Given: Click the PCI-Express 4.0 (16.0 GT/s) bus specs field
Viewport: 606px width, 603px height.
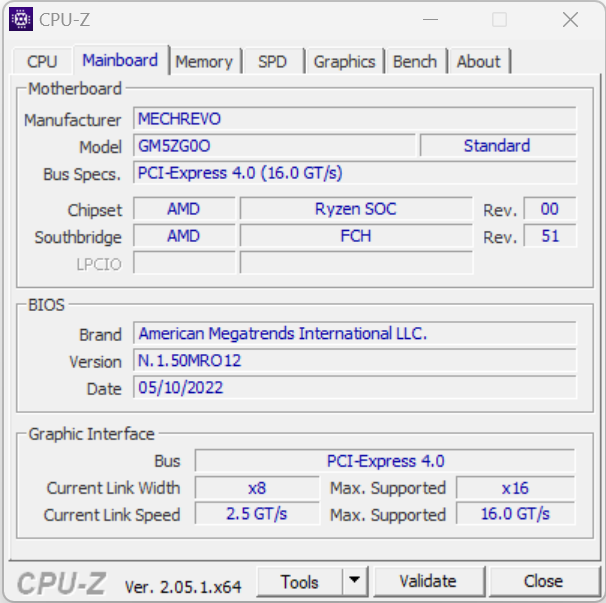Looking at the screenshot, I should (x=354, y=173).
